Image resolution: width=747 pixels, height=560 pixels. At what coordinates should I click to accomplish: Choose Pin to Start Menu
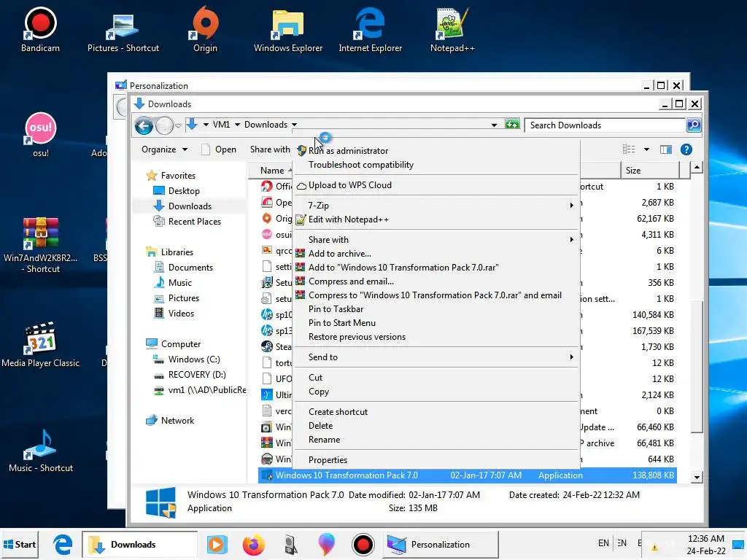(x=436, y=323)
